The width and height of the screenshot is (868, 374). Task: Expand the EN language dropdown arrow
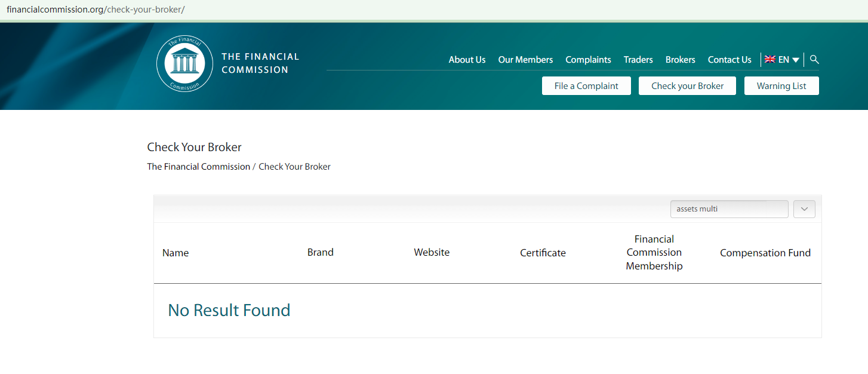pyautogui.click(x=796, y=60)
